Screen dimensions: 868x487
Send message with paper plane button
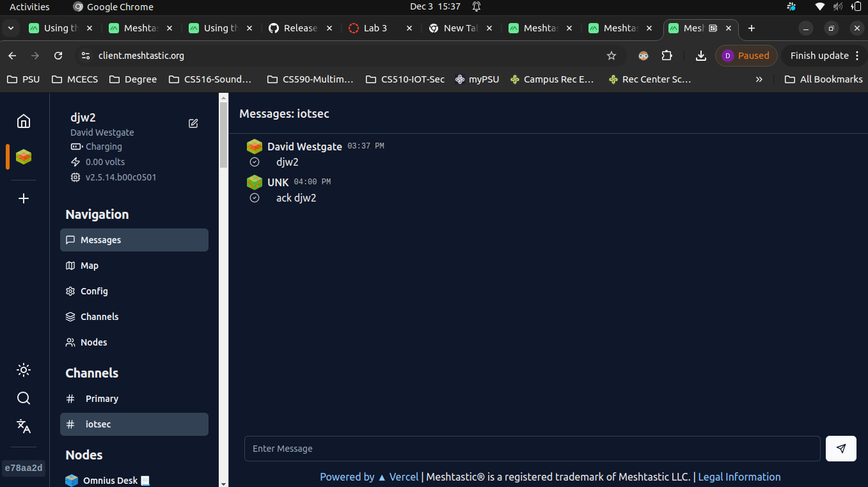840,449
